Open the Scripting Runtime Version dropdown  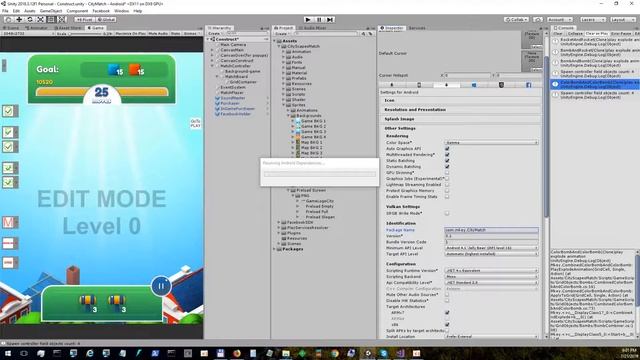[x=491, y=270]
